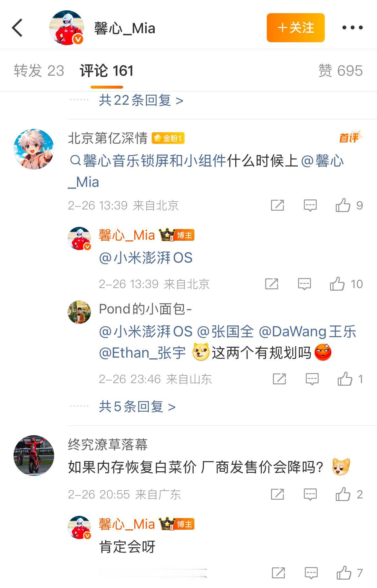Switch to 评论 161 tab
This screenshot has height=588, width=377.
[x=107, y=71]
